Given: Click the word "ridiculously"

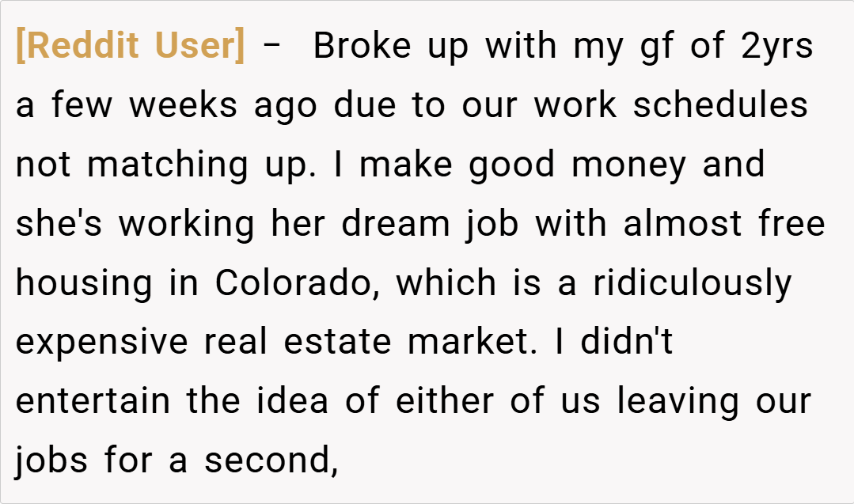Looking at the screenshot, I should click(x=693, y=283).
